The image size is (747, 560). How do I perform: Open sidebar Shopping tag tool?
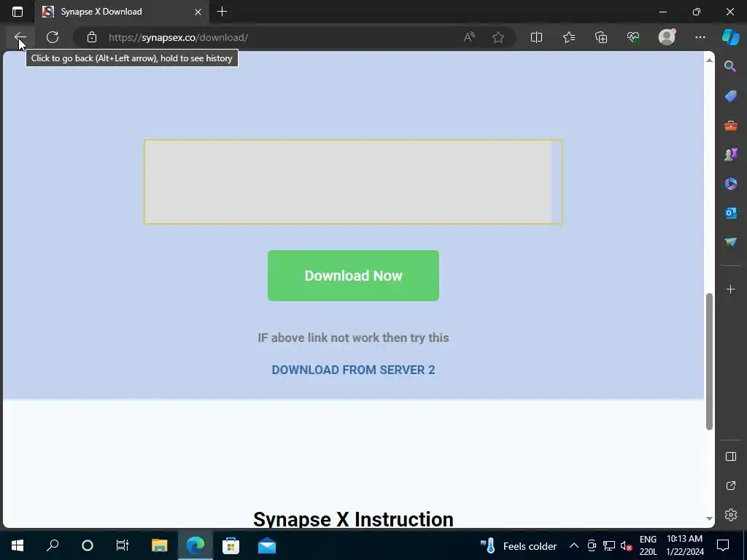[x=731, y=96]
